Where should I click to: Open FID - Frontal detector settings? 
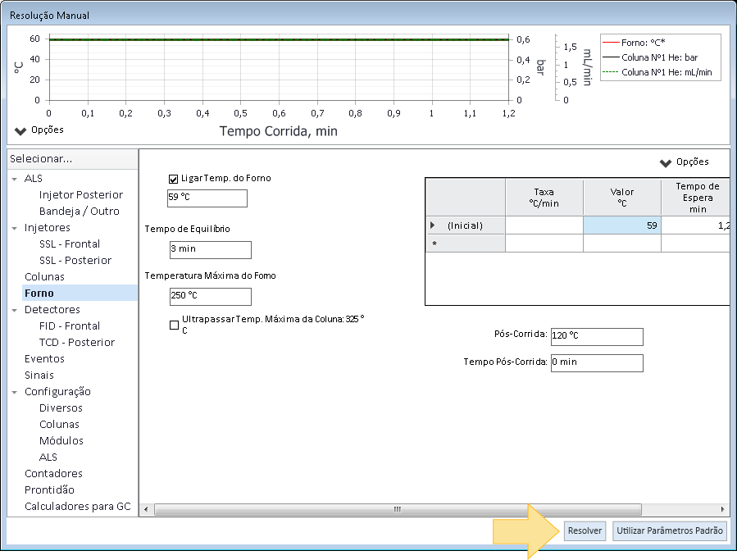click(x=70, y=326)
